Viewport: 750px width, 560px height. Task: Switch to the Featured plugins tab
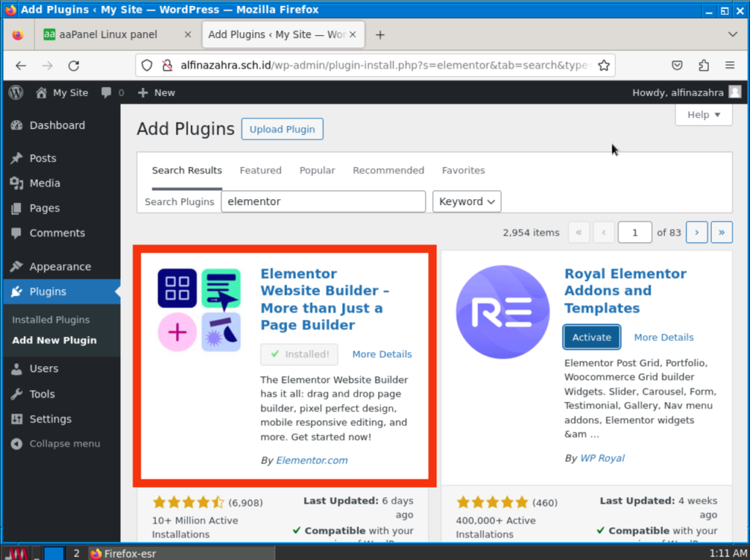click(260, 170)
